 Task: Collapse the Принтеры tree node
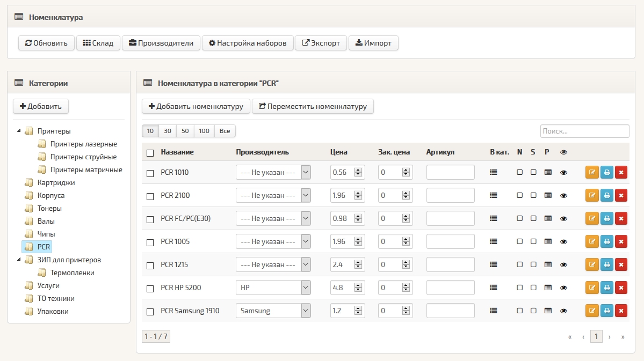[19, 131]
